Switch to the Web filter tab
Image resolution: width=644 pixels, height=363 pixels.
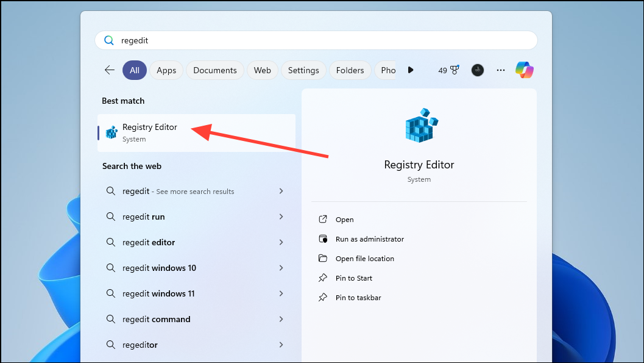(x=262, y=70)
